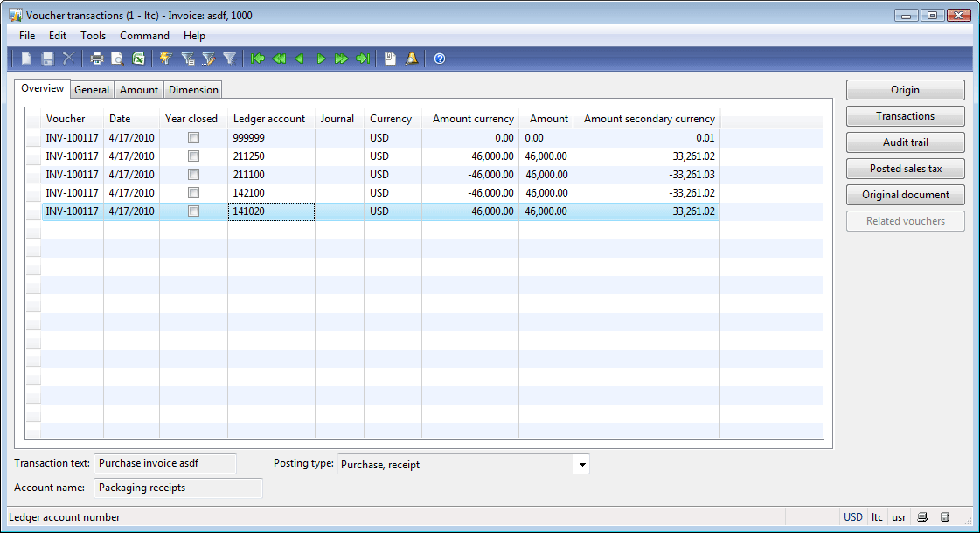Image resolution: width=980 pixels, height=533 pixels.
Task: Open the Help menu
Action: (x=194, y=36)
